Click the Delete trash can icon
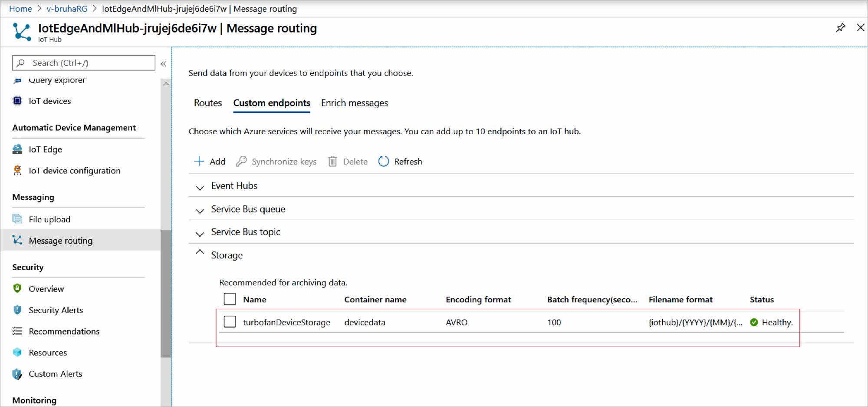 click(x=332, y=161)
